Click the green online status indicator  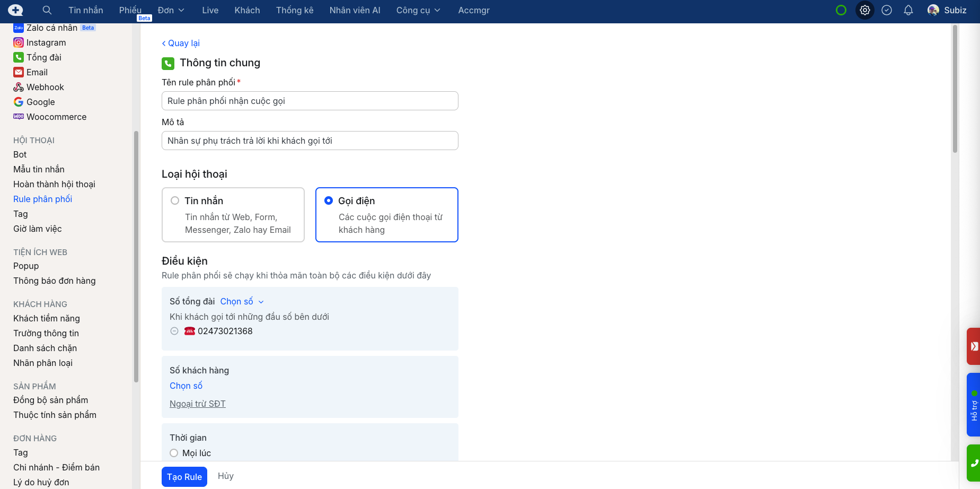click(841, 10)
